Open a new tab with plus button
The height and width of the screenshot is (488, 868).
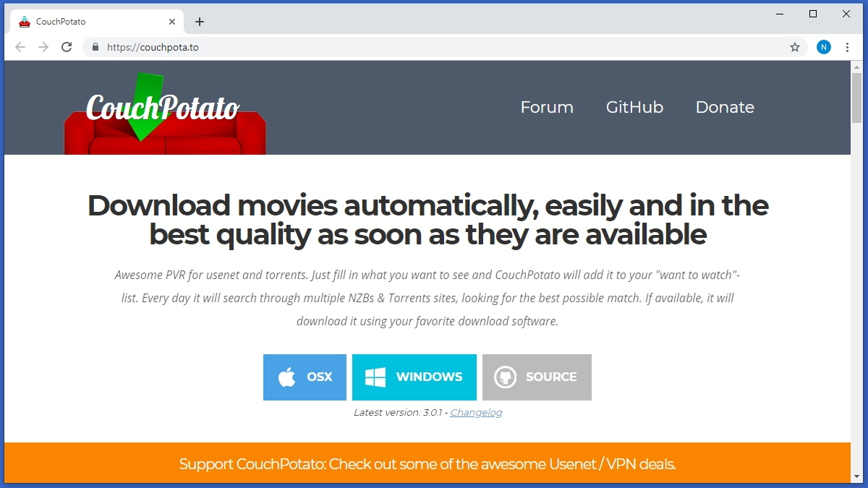(200, 22)
